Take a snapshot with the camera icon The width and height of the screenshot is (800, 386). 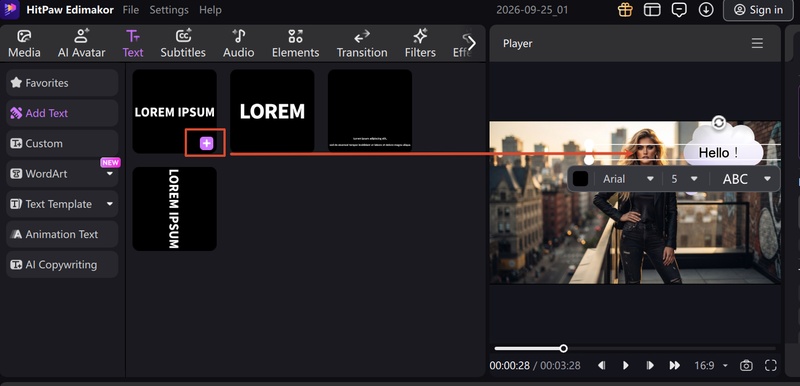(x=746, y=365)
